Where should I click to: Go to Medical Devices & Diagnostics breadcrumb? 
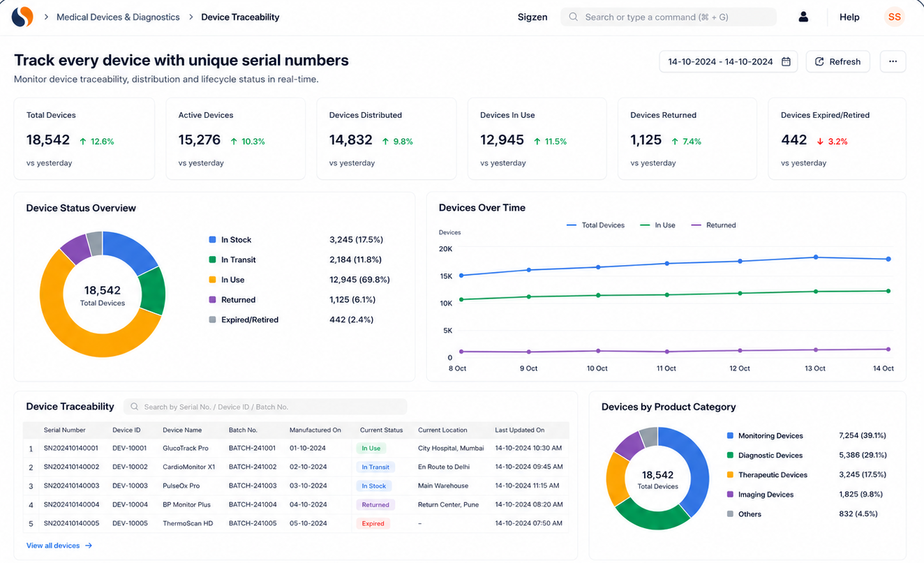(118, 17)
